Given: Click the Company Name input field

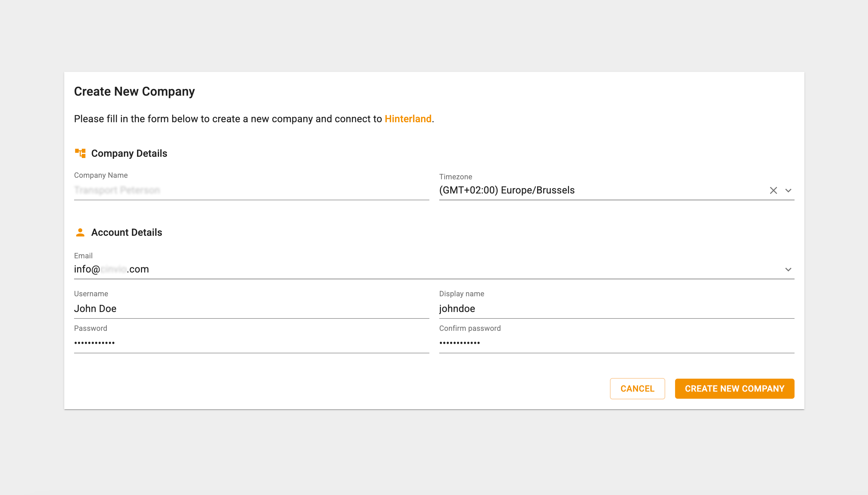Looking at the screenshot, I should tap(251, 190).
